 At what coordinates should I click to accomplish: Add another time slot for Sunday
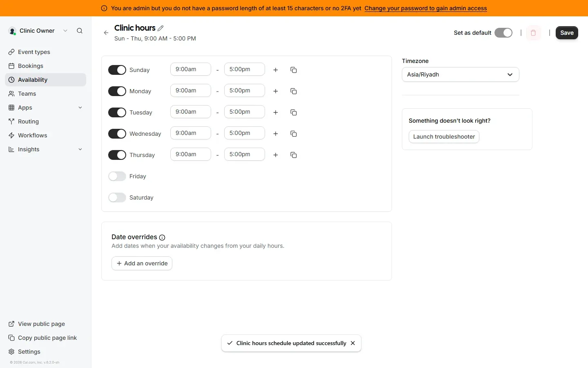(276, 70)
